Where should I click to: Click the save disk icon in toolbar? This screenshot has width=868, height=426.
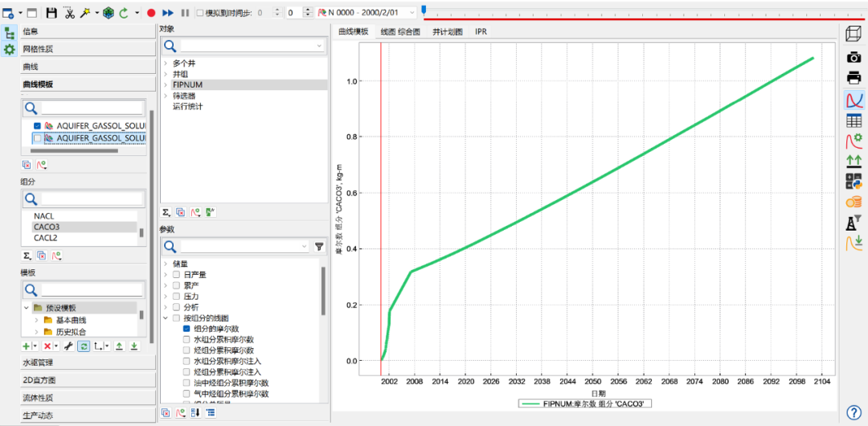[51, 13]
